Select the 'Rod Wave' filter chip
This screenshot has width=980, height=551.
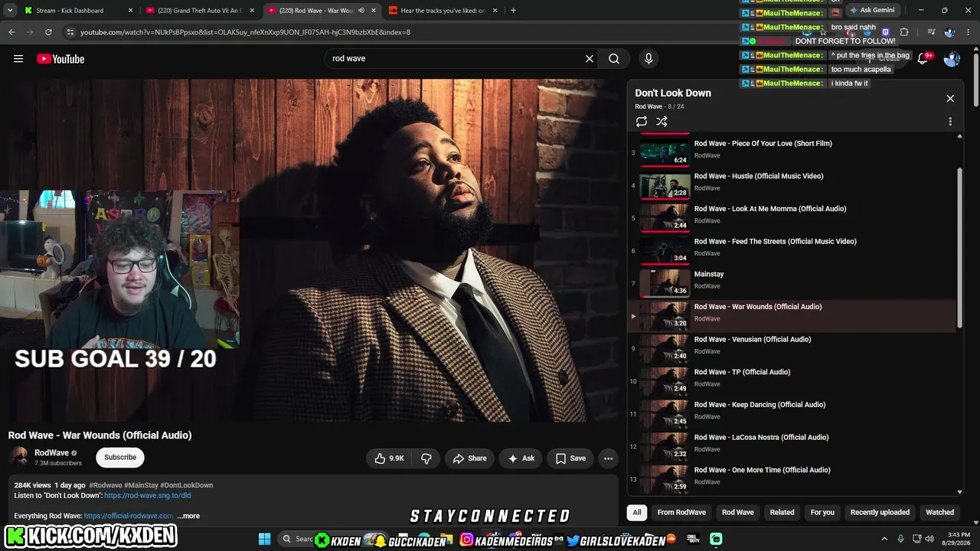point(738,512)
